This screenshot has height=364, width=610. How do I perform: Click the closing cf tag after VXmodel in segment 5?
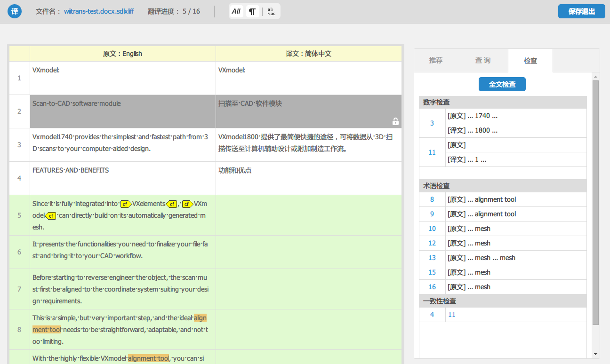pos(50,216)
